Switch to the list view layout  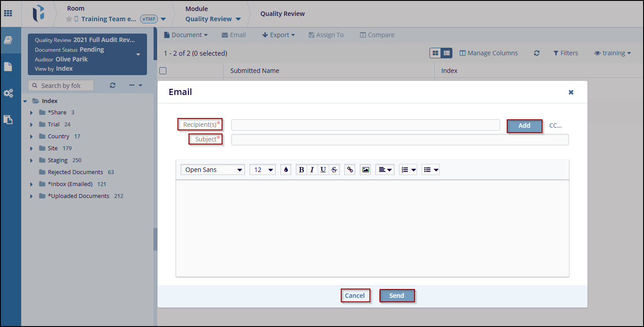[x=447, y=53]
